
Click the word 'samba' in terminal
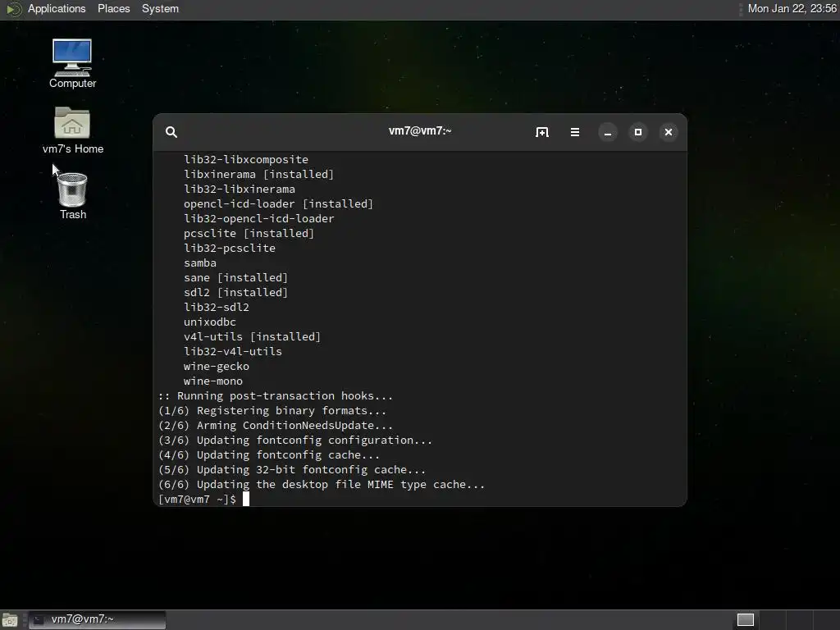click(x=200, y=263)
